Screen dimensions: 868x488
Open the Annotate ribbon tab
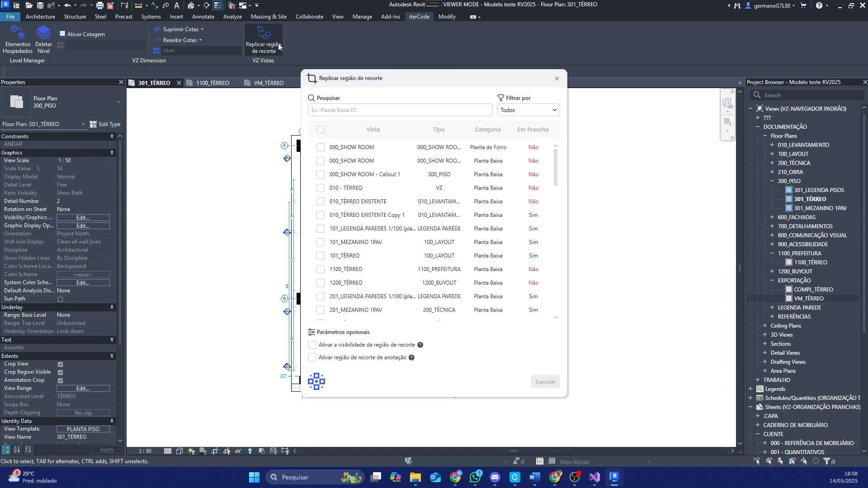(203, 17)
